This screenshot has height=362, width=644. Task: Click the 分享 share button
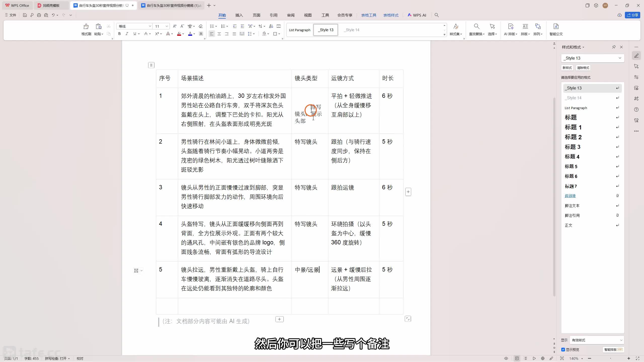point(632,15)
